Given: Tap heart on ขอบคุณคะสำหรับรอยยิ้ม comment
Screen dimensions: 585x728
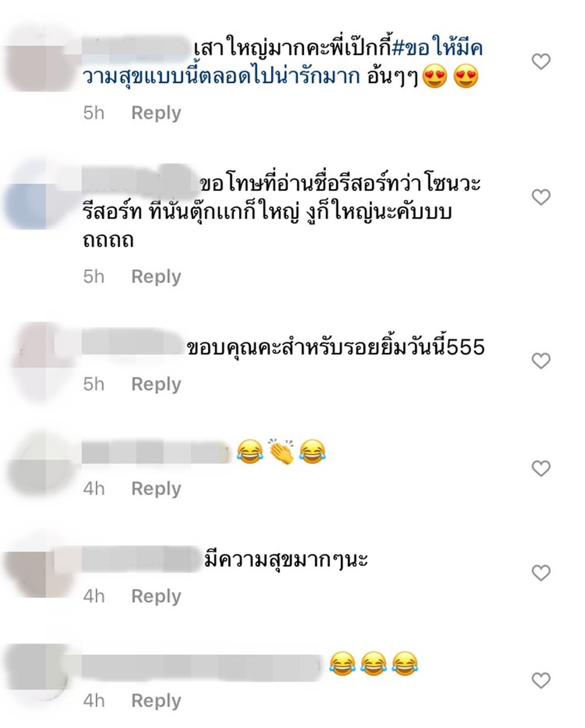Looking at the screenshot, I should pyautogui.click(x=541, y=361).
